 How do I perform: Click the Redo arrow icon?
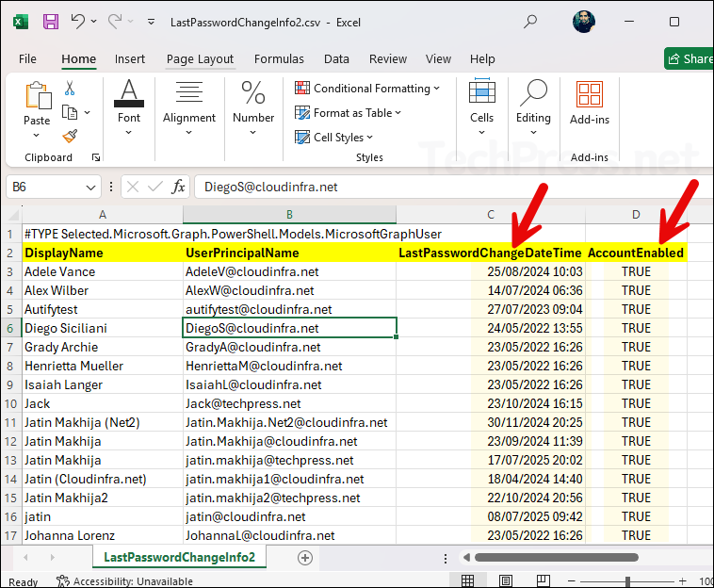tap(115, 21)
